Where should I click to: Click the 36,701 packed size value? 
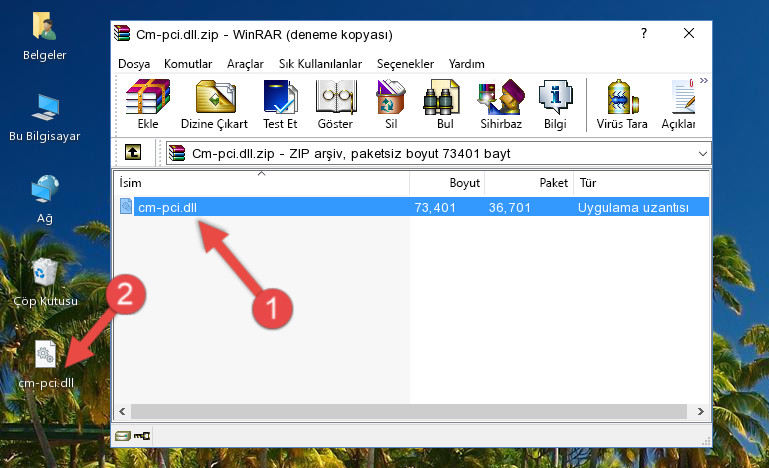tap(510, 208)
